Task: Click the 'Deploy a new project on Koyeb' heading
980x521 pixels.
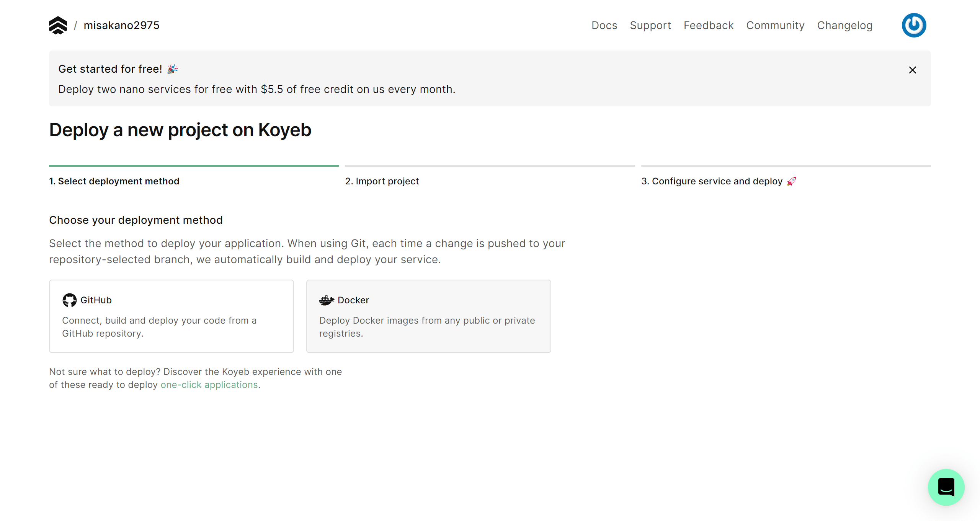Action: click(x=180, y=130)
